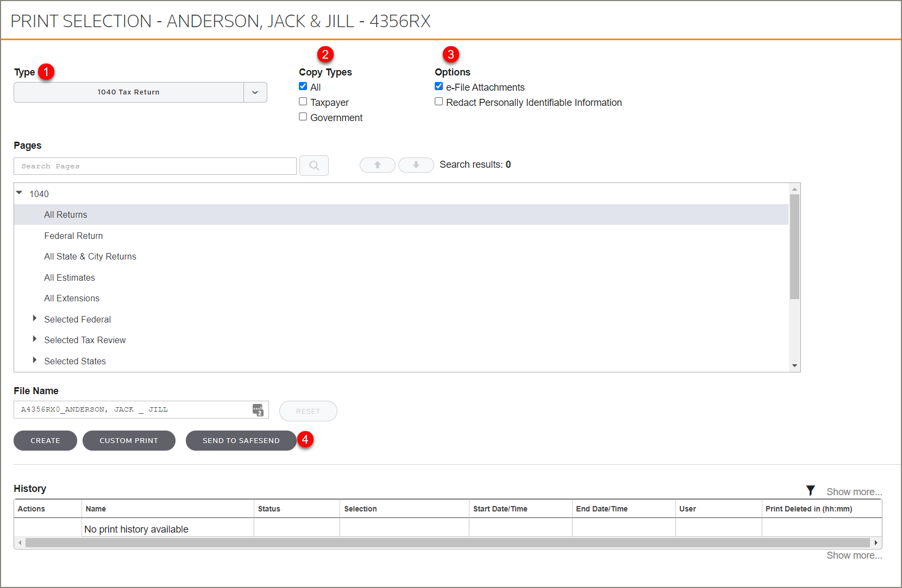
Task: Click the up-arrow previous result icon
Action: pyautogui.click(x=377, y=165)
